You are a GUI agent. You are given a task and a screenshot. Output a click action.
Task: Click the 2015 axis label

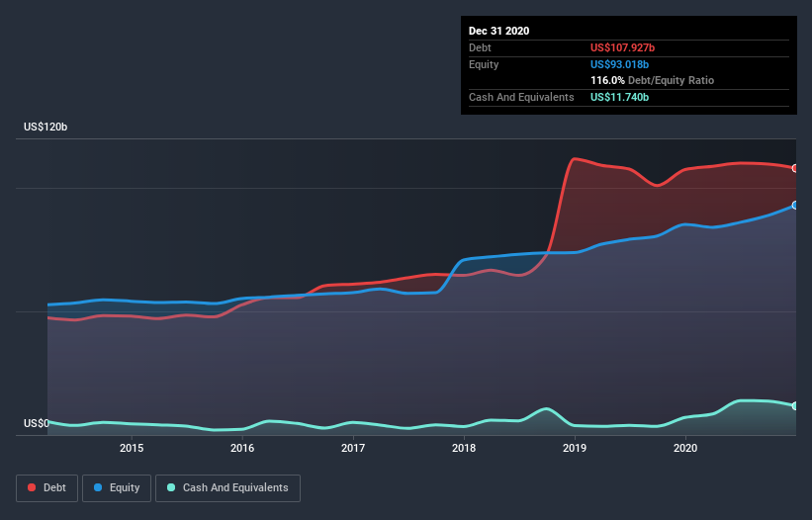132,448
